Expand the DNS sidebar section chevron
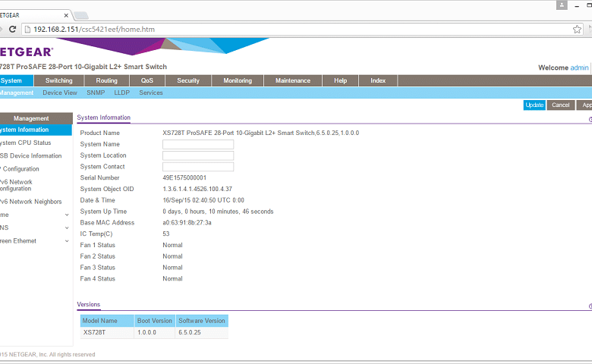Screen dimensions: 592x364 click(x=67, y=227)
